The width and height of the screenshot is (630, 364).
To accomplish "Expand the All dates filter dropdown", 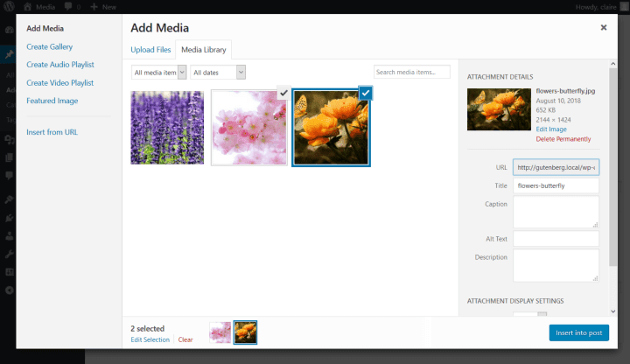I will point(218,72).
